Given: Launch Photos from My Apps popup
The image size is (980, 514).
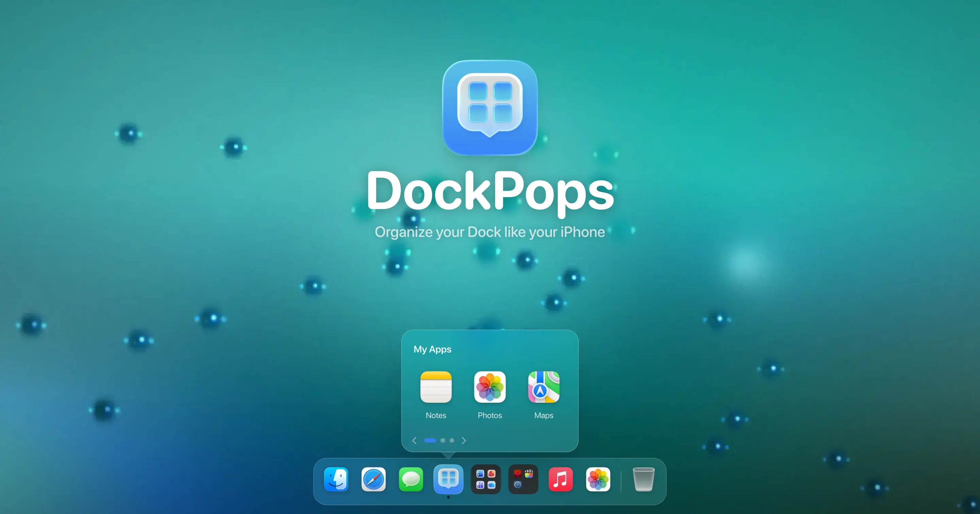Looking at the screenshot, I should [x=490, y=387].
